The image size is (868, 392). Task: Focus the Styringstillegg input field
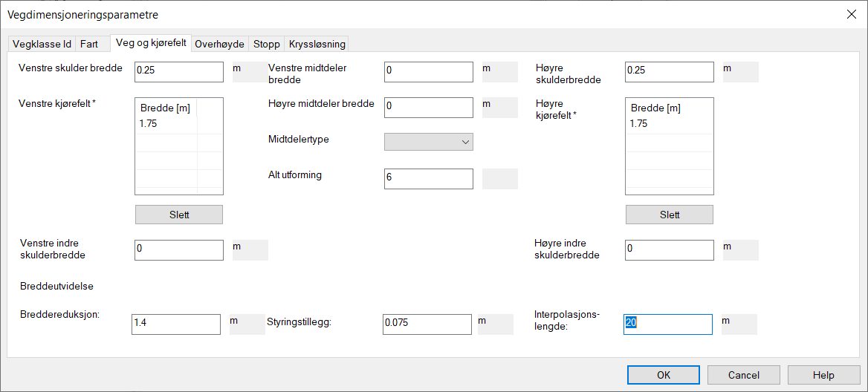(427, 324)
